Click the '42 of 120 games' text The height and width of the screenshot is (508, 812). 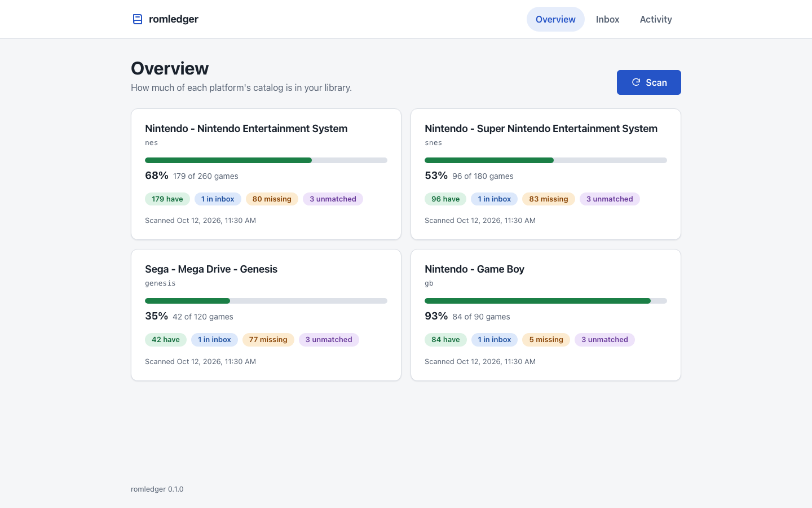coord(203,317)
